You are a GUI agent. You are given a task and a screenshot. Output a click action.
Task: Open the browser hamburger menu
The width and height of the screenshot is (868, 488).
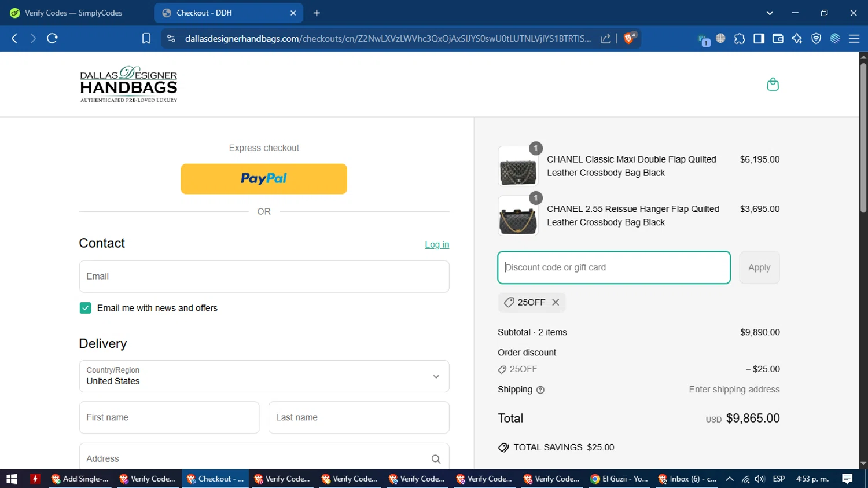(854, 38)
